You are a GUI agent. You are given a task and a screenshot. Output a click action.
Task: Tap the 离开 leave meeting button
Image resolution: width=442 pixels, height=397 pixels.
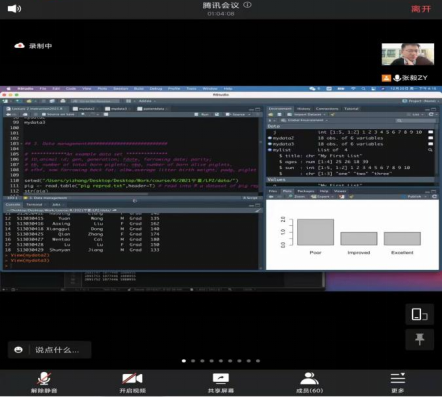pos(421,9)
